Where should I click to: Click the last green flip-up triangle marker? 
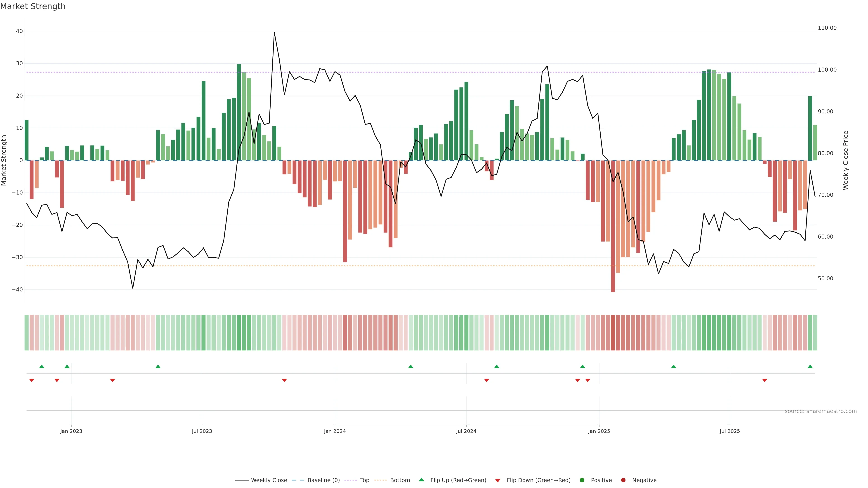coord(810,366)
